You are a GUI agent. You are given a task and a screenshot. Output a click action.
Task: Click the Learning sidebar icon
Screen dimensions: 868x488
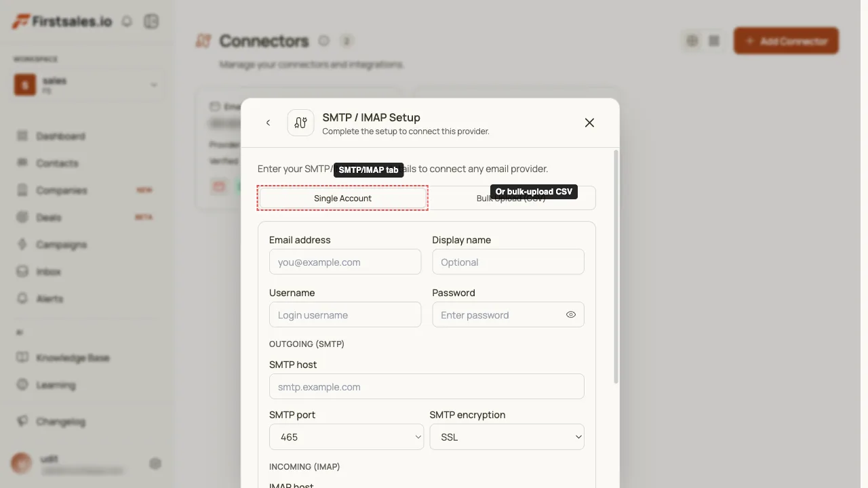coord(22,385)
